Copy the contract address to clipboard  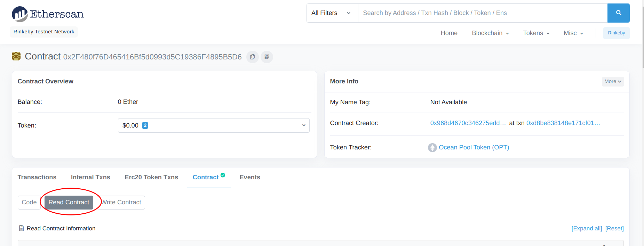tap(253, 57)
